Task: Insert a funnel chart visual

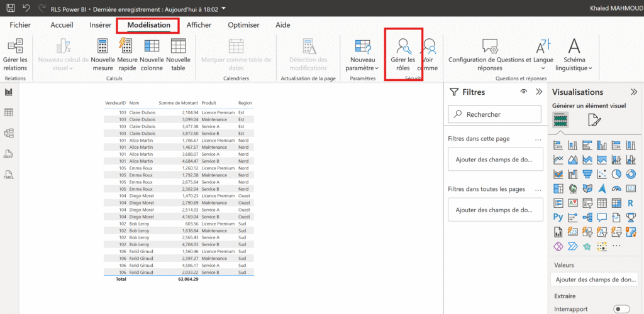Action: (587, 174)
